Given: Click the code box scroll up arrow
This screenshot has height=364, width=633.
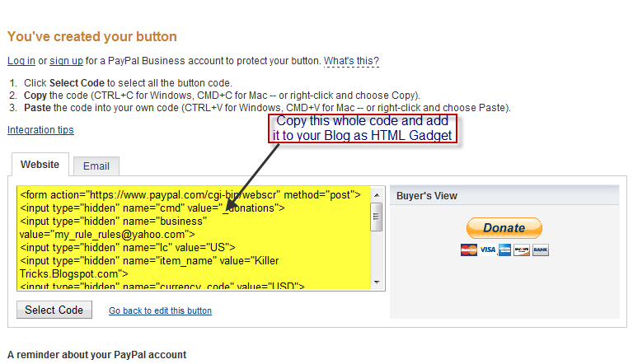Looking at the screenshot, I should click(x=377, y=195).
